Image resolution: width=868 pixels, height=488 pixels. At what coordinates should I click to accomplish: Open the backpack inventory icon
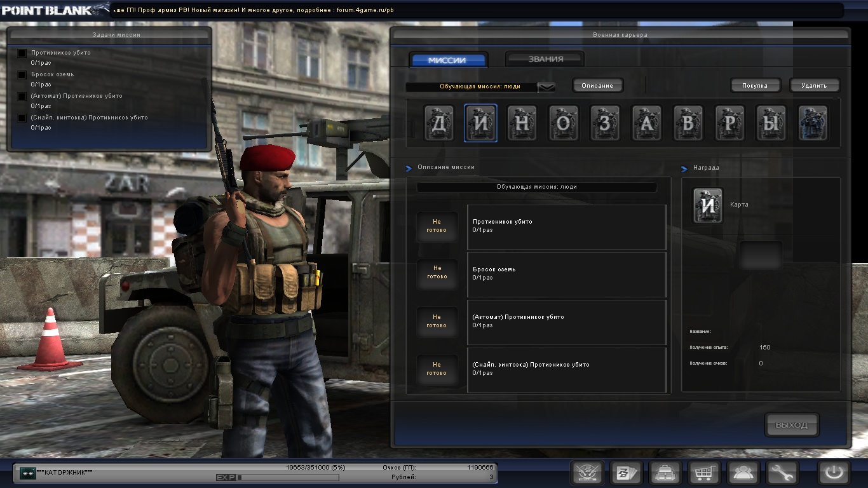665,473
